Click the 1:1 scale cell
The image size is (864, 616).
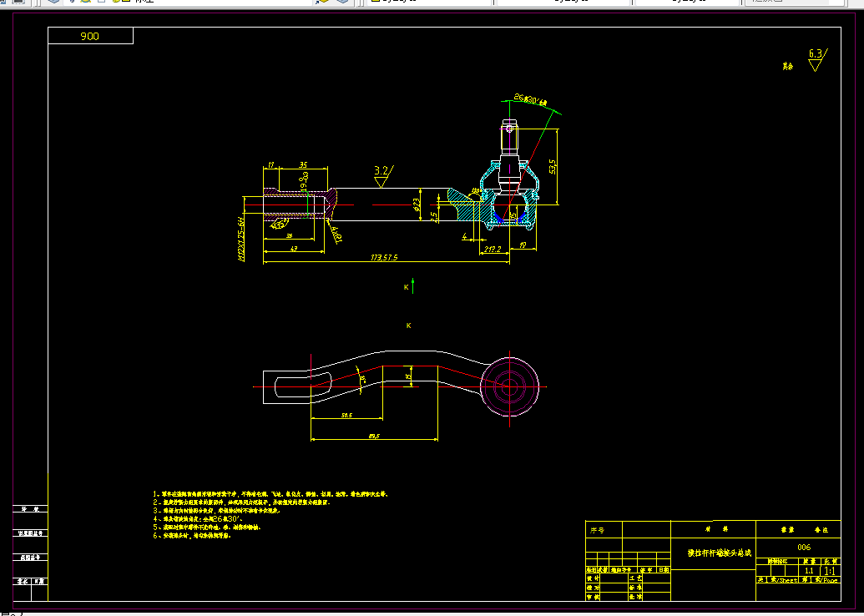coord(829,571)
